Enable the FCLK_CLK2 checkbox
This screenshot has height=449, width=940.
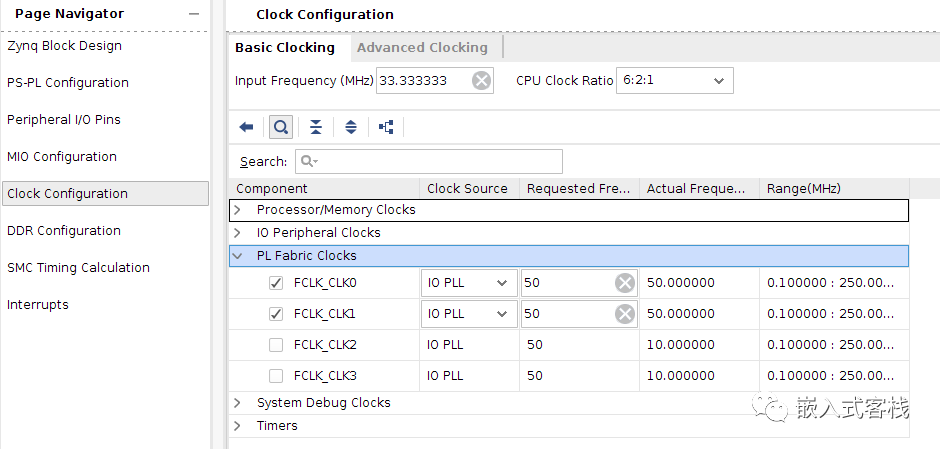click(x=276, y=345)
